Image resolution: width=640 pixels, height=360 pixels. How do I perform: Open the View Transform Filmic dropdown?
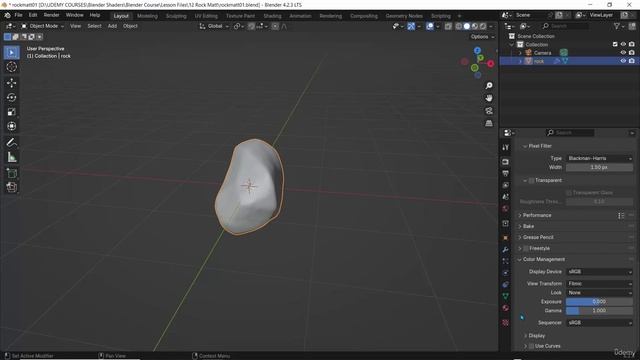tap(599, 283)
